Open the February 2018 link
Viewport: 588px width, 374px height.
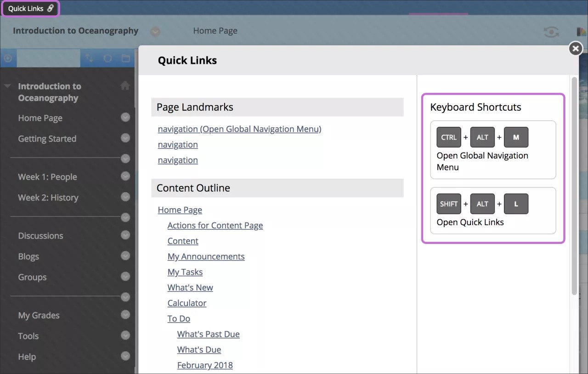pos(205,365)
